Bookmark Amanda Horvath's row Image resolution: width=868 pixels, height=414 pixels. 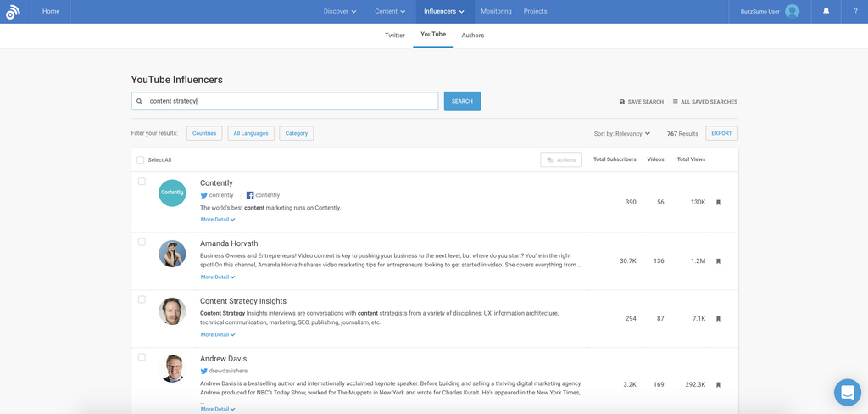(718, 261)
